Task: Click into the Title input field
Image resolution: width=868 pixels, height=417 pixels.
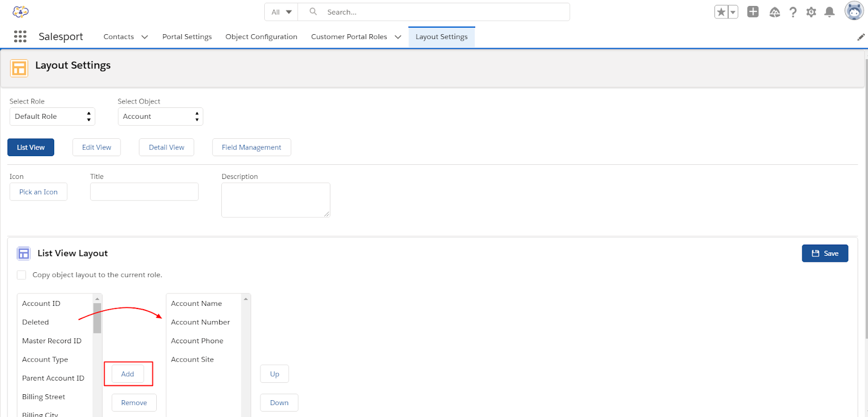Action: [144, 192]
